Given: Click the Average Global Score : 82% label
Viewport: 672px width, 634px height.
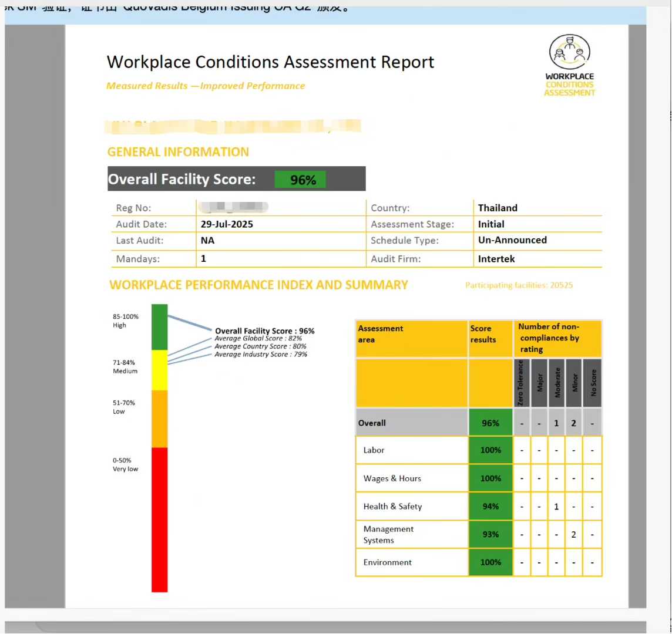Looking at the screenshot, I should click(x=258, y=339).
